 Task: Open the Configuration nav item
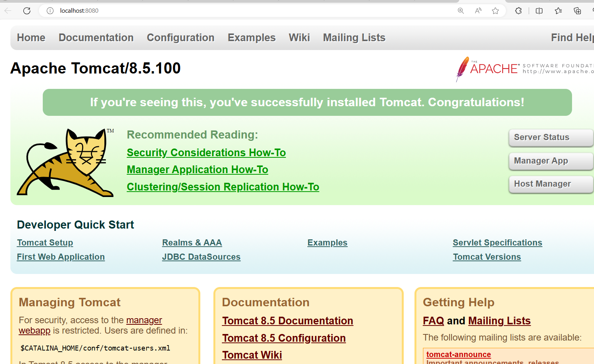[x=181, y=38]
